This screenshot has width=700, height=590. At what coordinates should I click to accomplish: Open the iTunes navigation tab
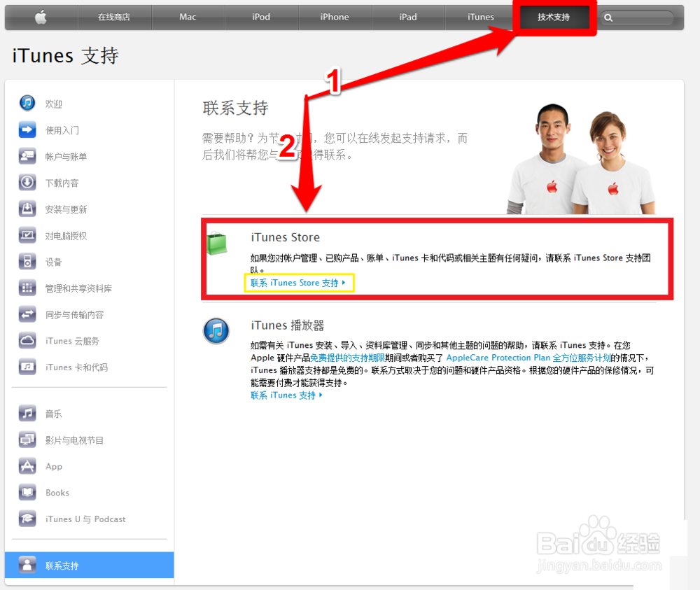tap(481, 17)
